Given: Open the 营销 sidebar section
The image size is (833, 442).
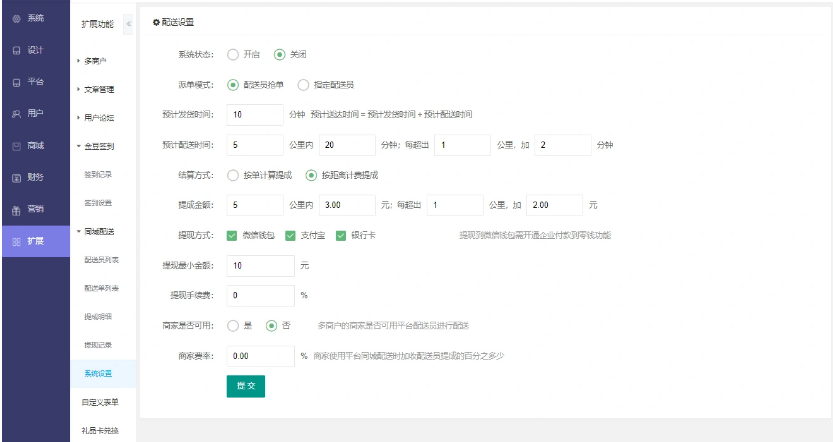Looking at the screenshot, I should [x=29, y=210].
